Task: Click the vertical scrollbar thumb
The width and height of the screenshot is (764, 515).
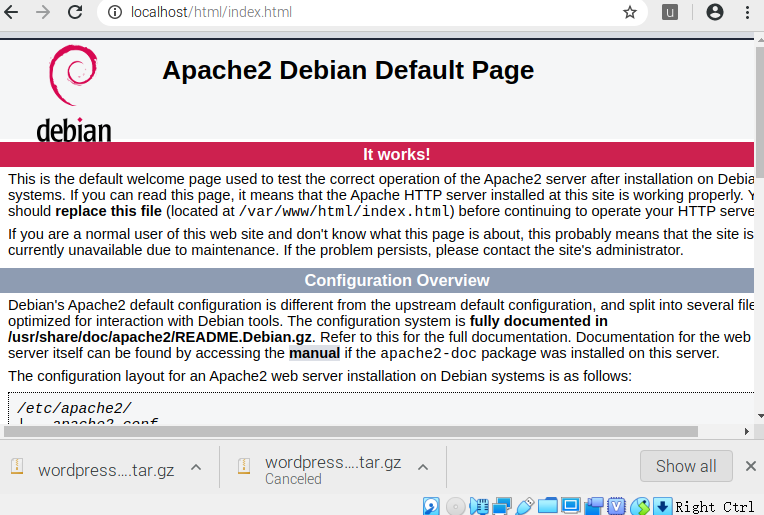Action: 759,100
